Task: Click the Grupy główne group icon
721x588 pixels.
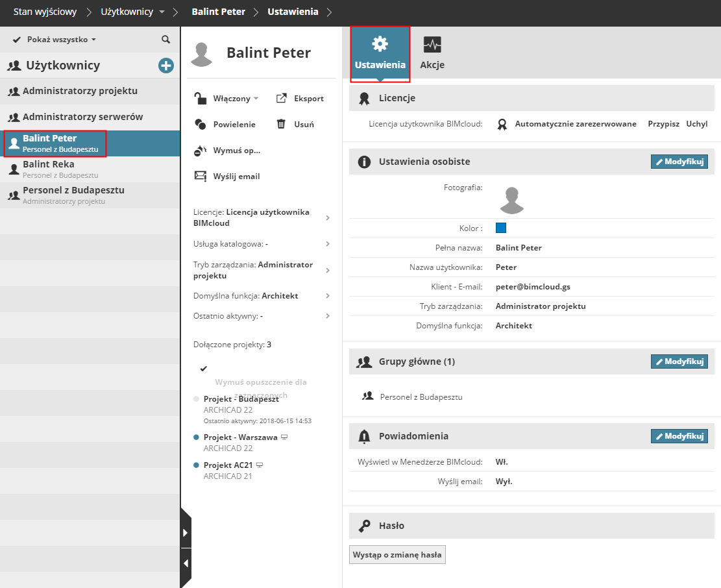Action: [364, 361]
